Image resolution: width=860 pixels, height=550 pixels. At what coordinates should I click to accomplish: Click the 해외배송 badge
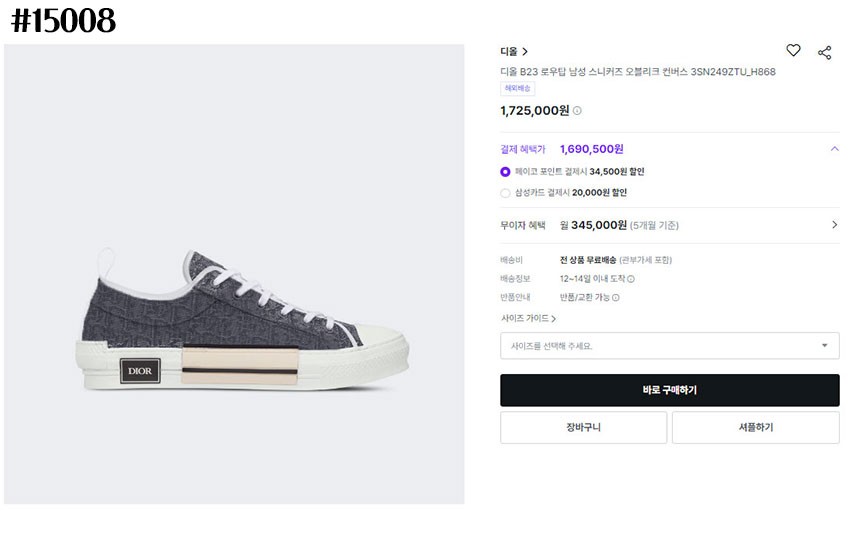click(517, 89)
